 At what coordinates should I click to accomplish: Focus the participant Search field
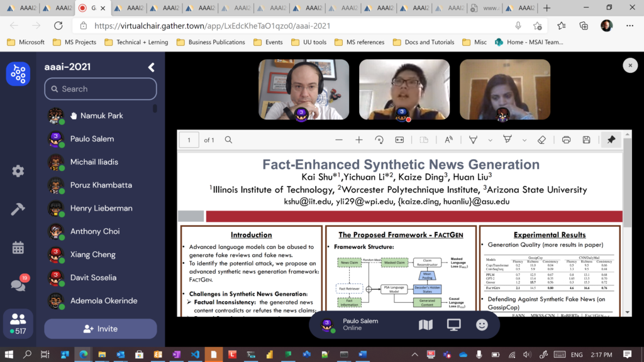pyautogui.click(x=101, y=89)
